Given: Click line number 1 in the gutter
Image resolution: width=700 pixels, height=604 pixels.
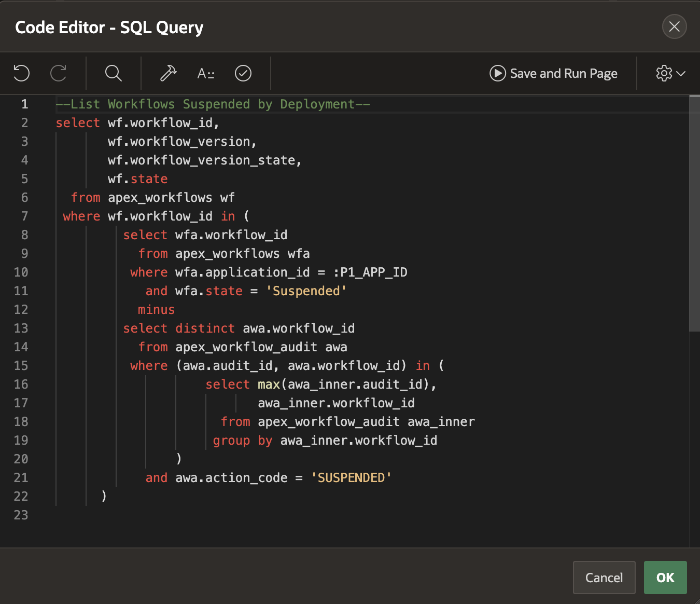Looking at the screenshot, I should point(24,104).
